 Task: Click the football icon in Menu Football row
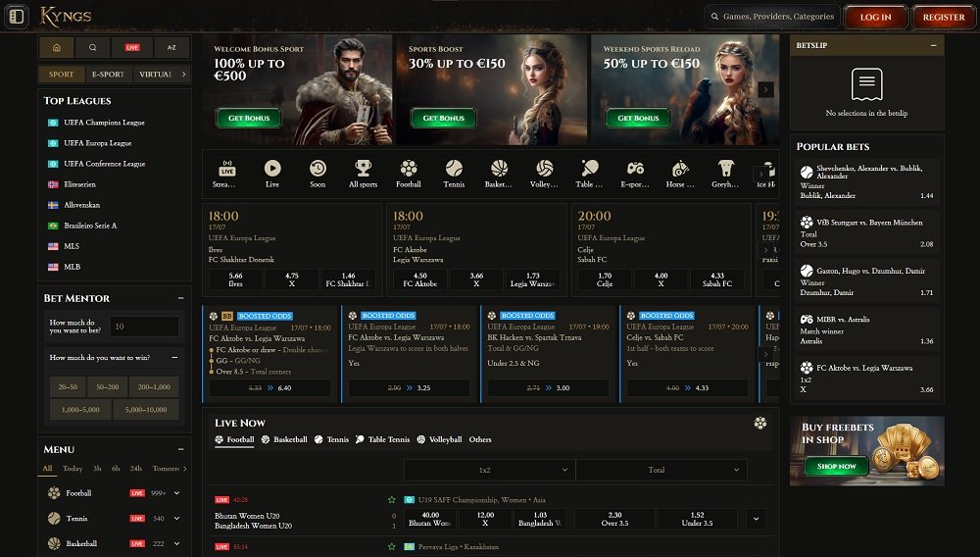coord(54,493)
